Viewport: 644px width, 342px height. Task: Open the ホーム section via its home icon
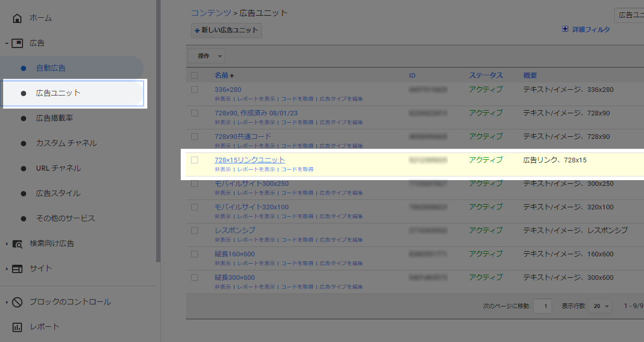point(17,17)
